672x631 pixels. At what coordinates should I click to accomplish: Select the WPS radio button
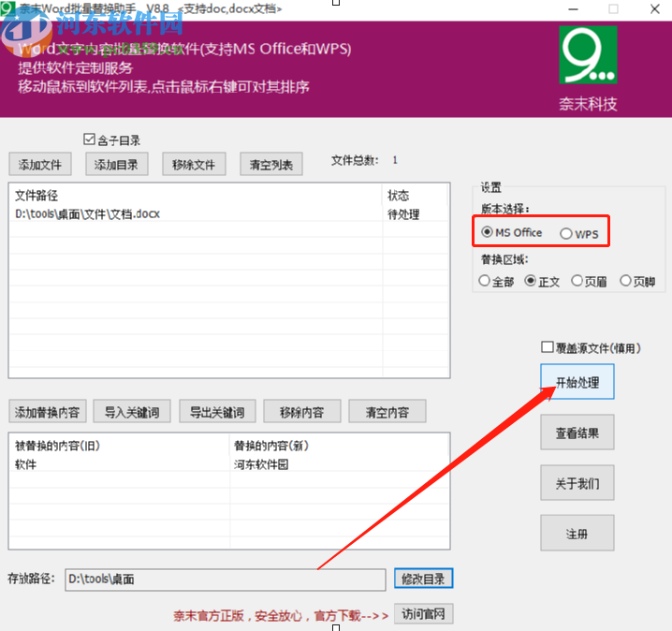[565, 233]
